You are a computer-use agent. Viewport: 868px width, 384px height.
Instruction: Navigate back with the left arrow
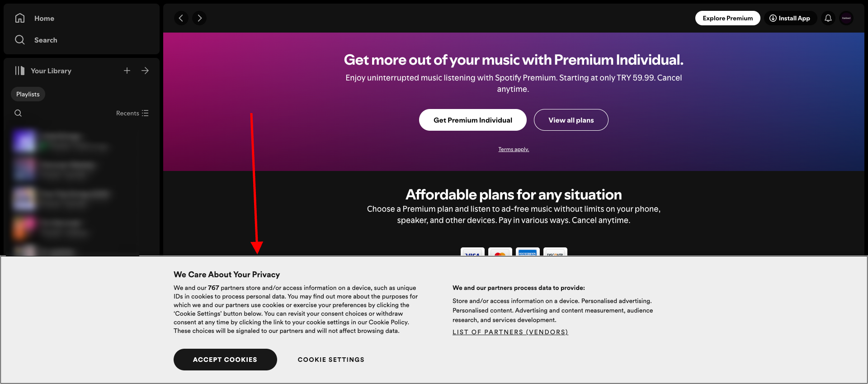181,18
